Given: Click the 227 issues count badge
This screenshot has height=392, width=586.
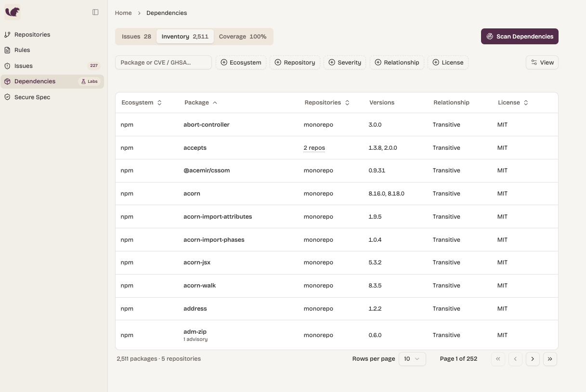Looking at the screenshot, I should 94,66.
